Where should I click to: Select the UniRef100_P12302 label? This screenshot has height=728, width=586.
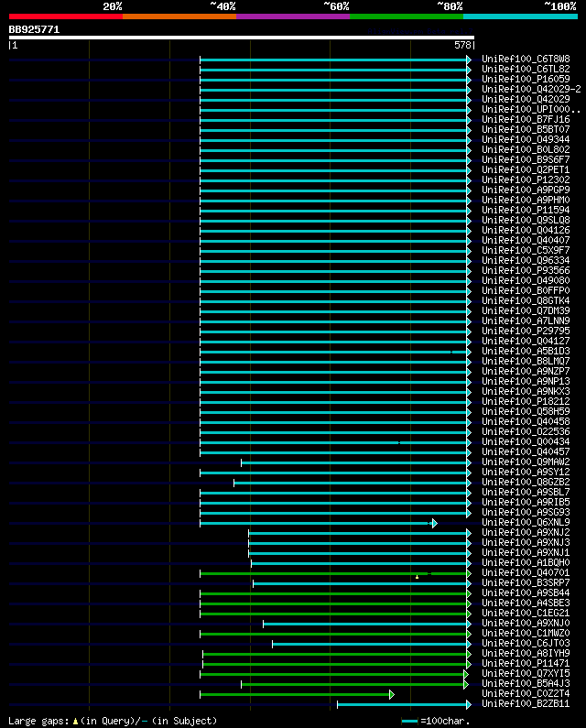(526, 179)
